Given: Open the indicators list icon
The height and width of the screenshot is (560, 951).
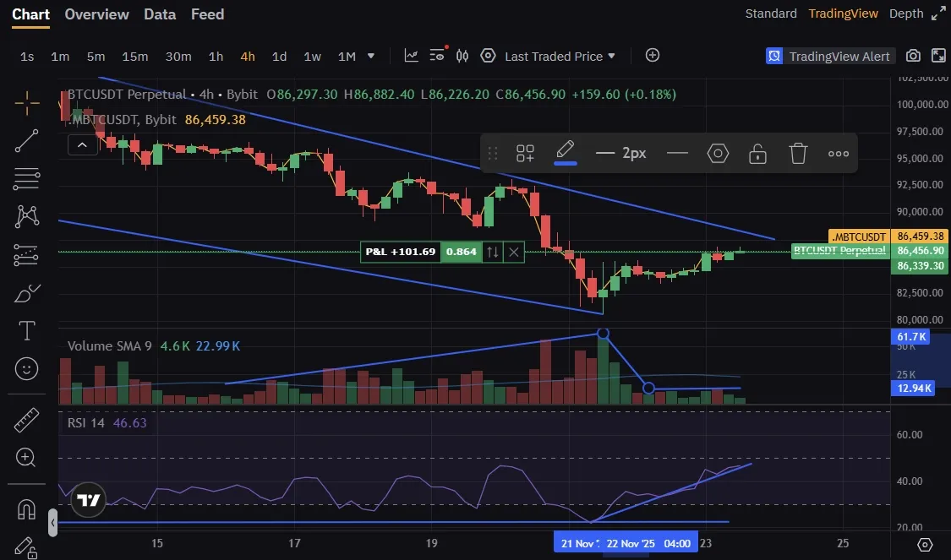Looking at the screenshot, I should click(437, 55).
